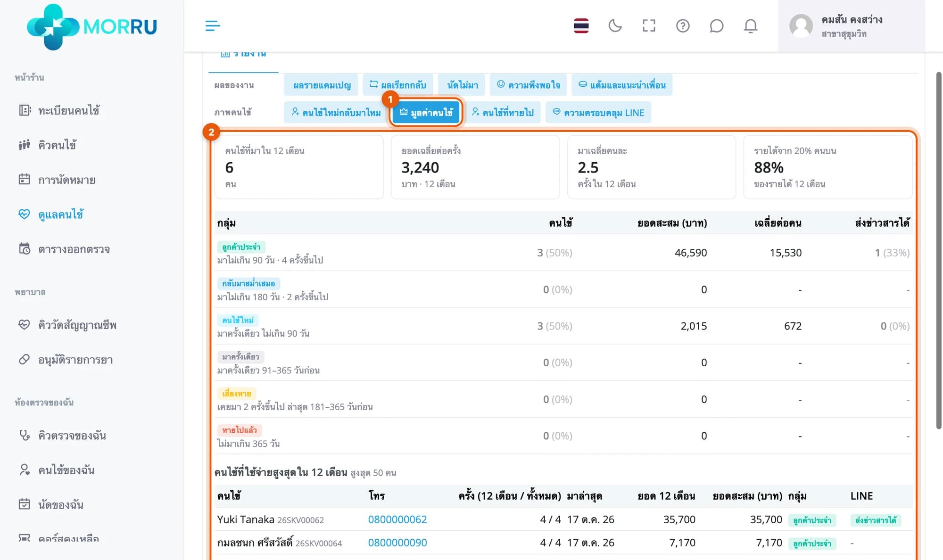The image size is (943, 560).
Task: Collapse sidebar with the hamburger menu icon
Action: [x=213, y=26]
